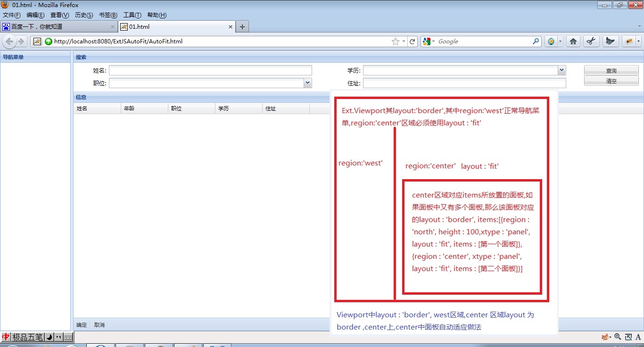This screenshot has width=644, height=347.
Task: Open the 文件(F) menu
Action: (x=12, y=15)
